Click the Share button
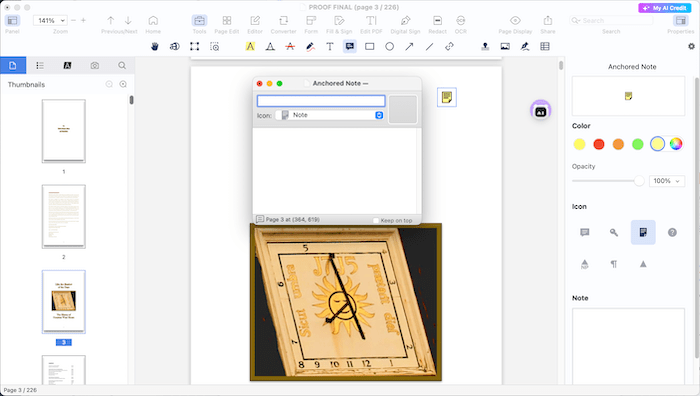700x396 pixels. pyautogui.click(x=548, y=24)
